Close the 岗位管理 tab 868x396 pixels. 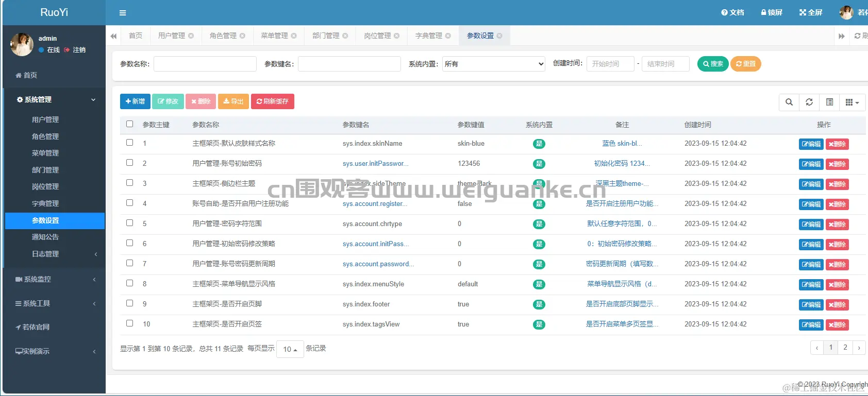coord(396,36)
